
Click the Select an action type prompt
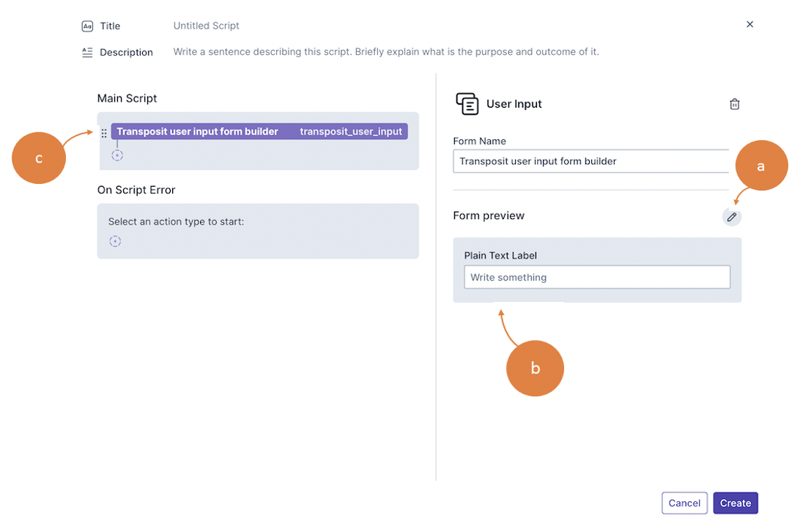coord(176,221)
